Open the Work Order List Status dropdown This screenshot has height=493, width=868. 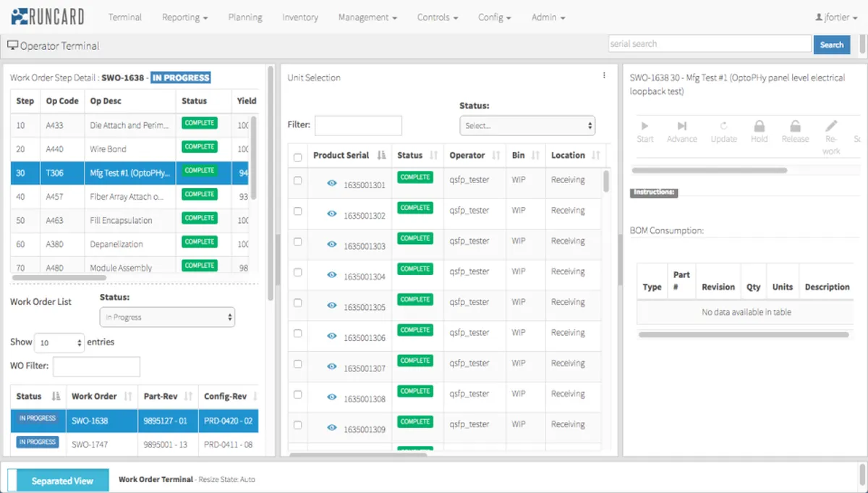(x=167, y=317)
